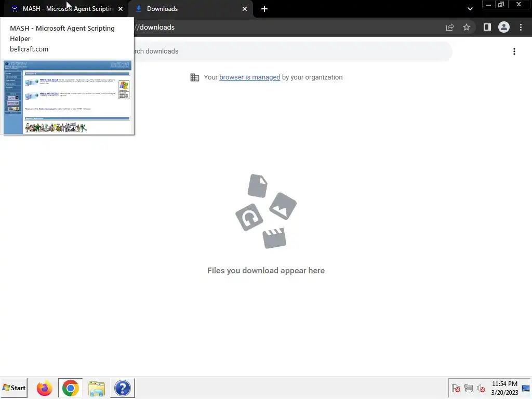This screenshot has height=399, width=532.
Task: Open Windows Explorer from the taskbar
Action: coord(96,388)
